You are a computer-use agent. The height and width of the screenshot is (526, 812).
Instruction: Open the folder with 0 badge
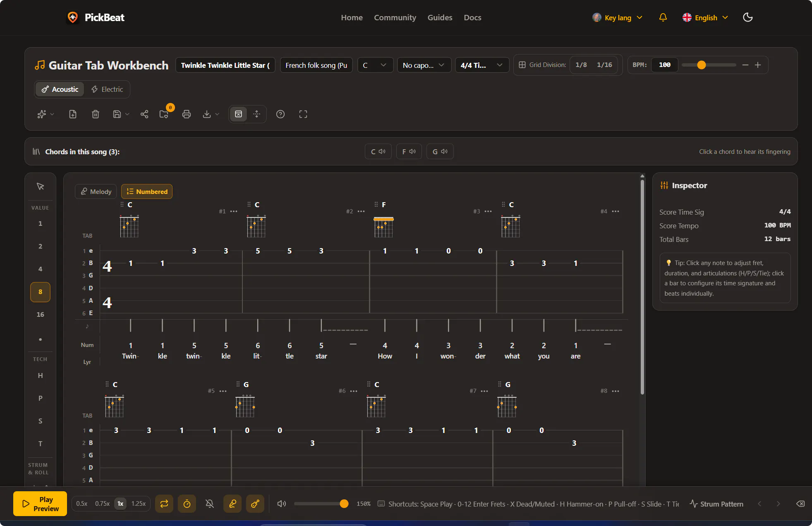[164, 114]
